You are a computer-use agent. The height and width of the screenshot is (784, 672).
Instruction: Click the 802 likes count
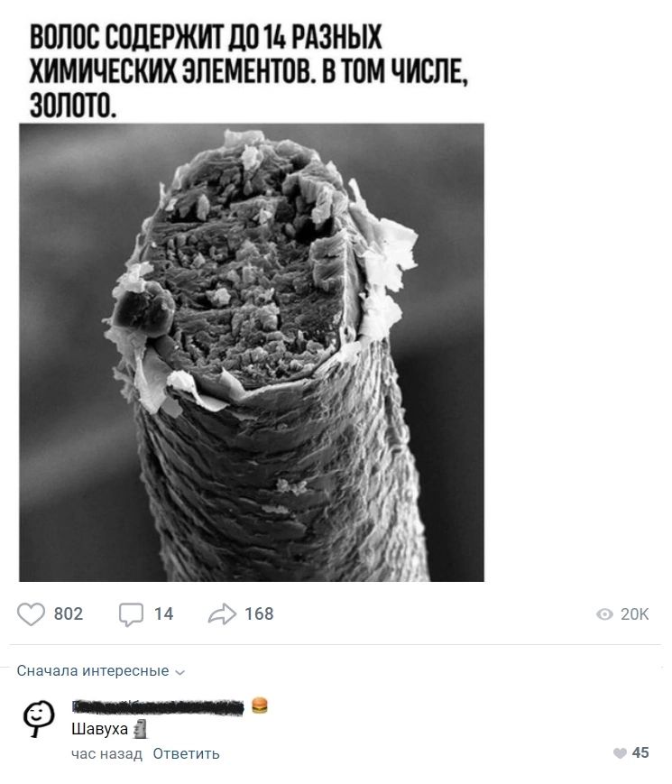(69, 614)
